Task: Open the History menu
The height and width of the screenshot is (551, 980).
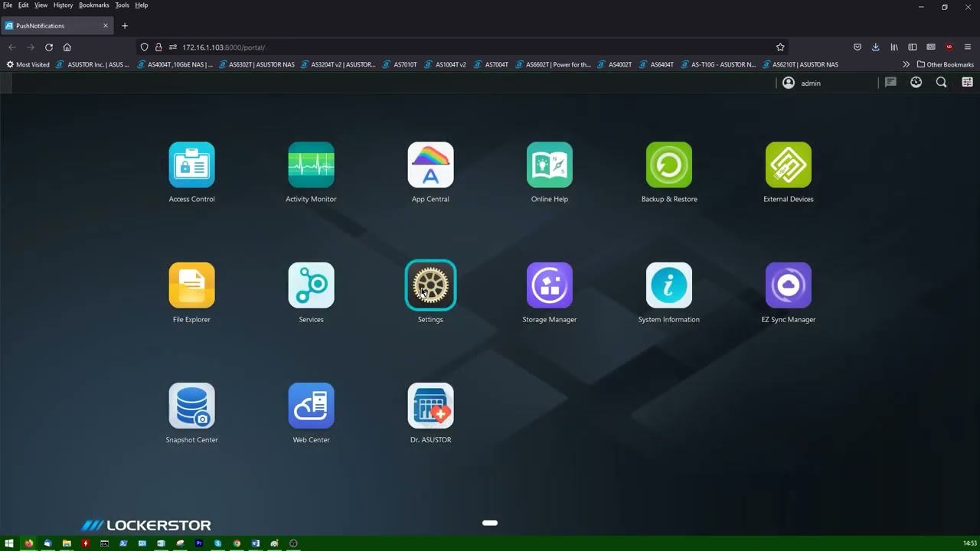Action: [63, 5]
